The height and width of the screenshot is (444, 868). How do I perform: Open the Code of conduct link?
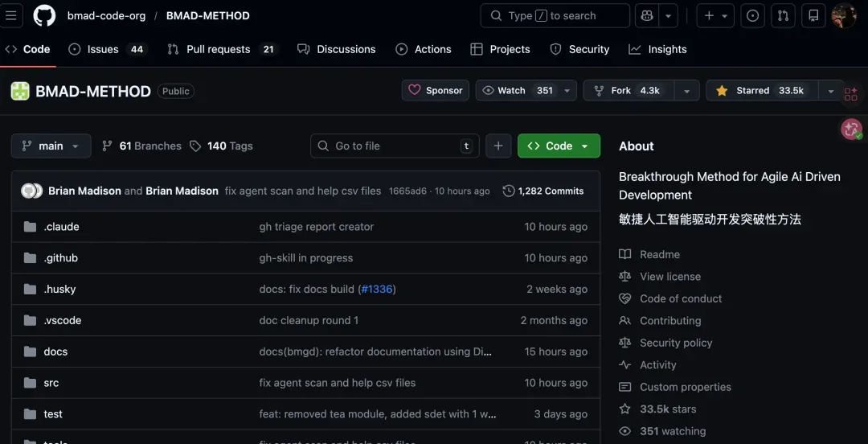pos(670,298)
